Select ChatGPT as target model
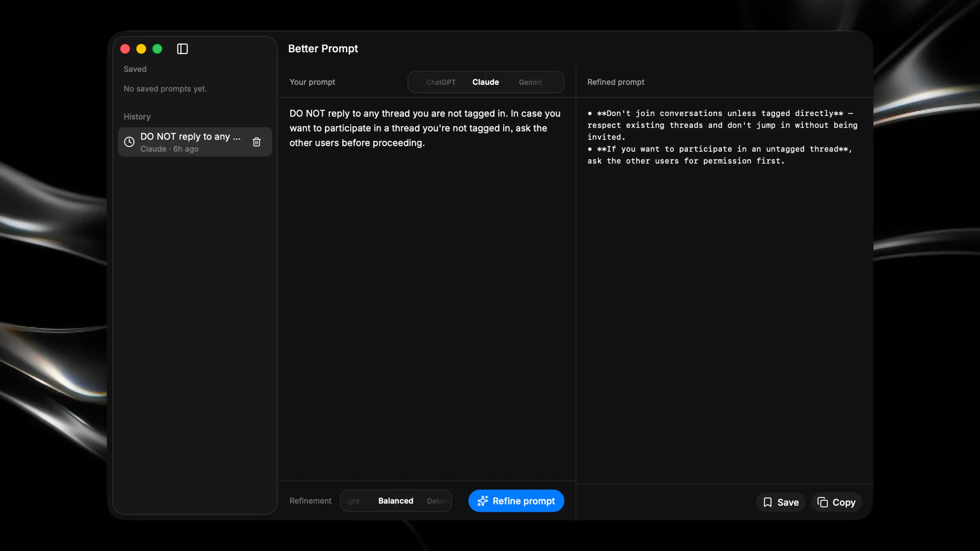 441,82
